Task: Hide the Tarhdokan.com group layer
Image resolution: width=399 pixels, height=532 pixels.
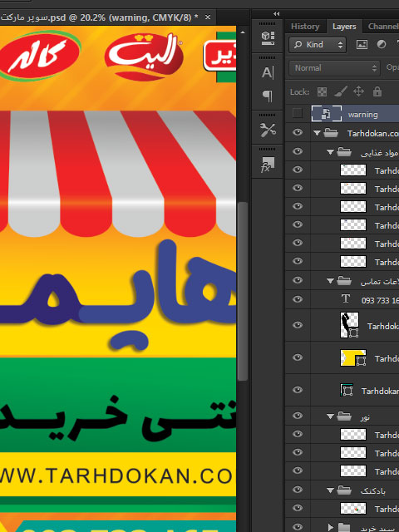Action: [x=298, y=132]
